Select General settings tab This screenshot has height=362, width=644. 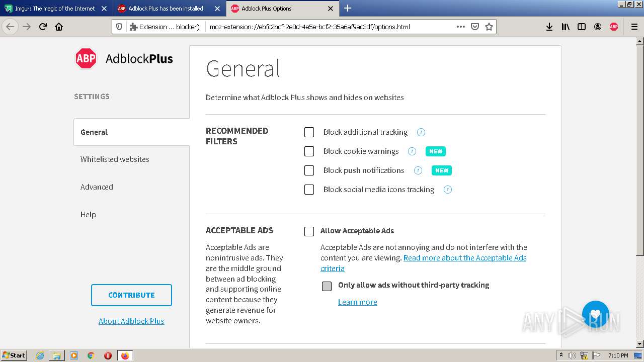(132, 132)
